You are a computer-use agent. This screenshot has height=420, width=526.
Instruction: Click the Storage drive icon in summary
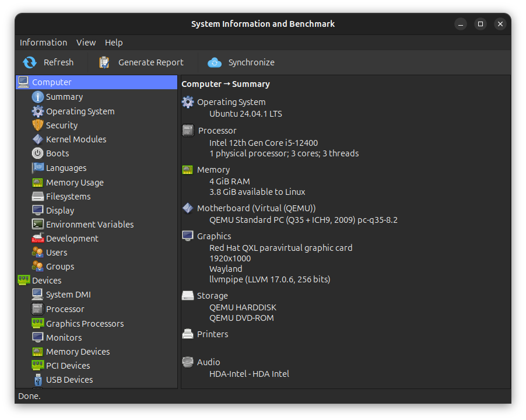[188, 296]
